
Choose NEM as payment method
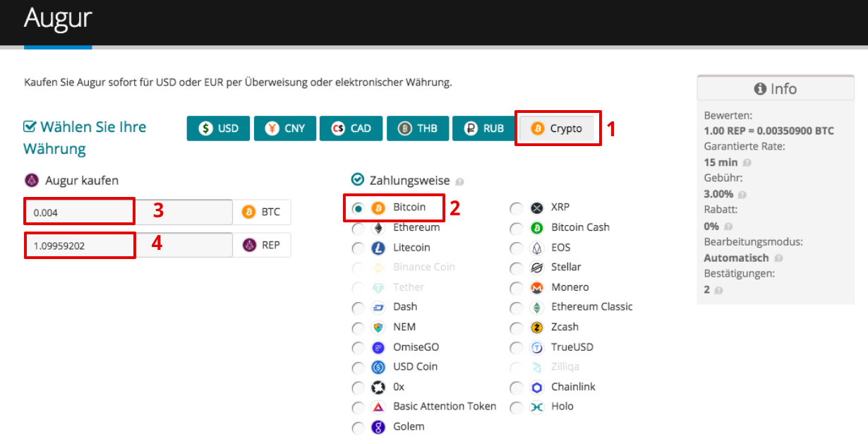pyautogui.click(x=358, y=328)
